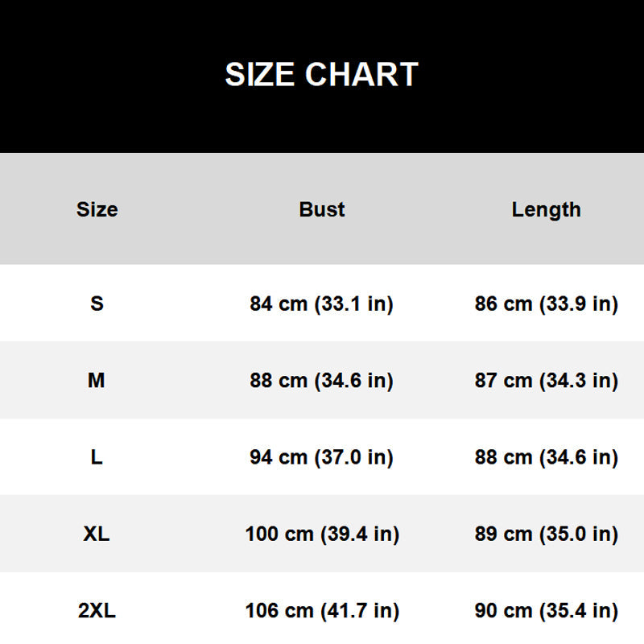Select the Length column header
The image size is (644, 644).
tap(546, 209)
